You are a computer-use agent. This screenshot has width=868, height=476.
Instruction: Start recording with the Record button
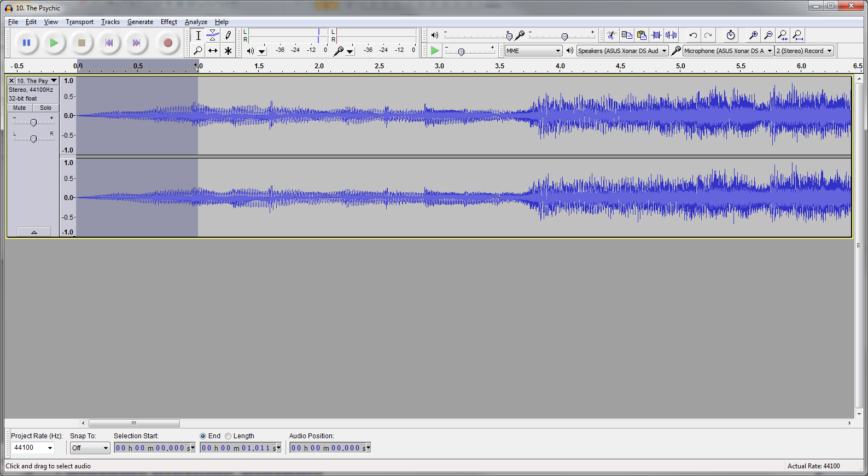168,43
